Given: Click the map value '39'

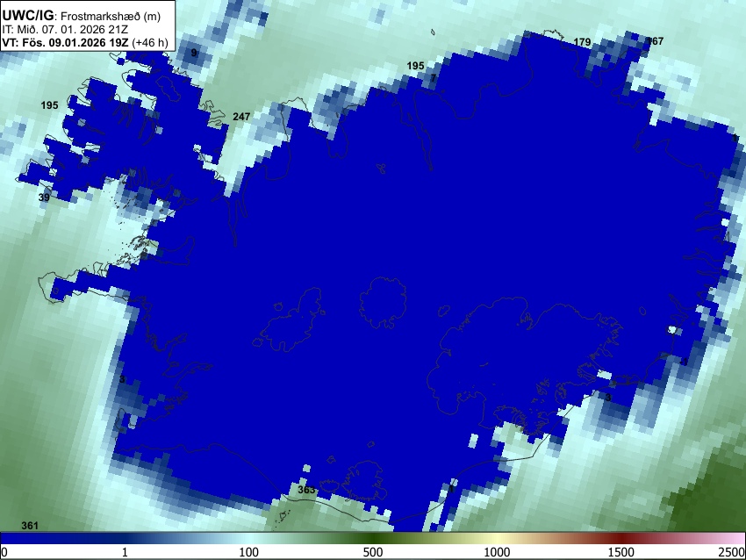Looking at the screenshot, I should click(44, 197).
